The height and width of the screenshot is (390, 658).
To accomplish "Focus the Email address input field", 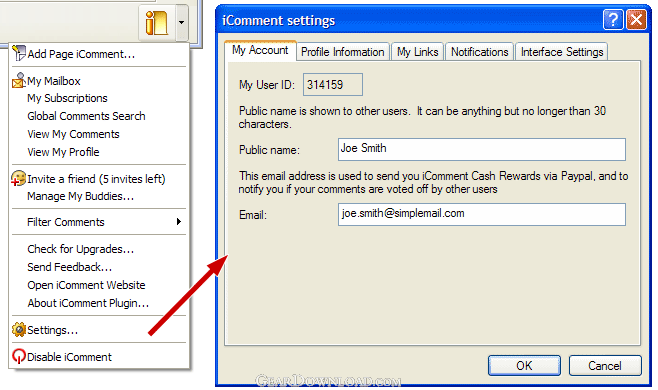I will coord(482,215).
